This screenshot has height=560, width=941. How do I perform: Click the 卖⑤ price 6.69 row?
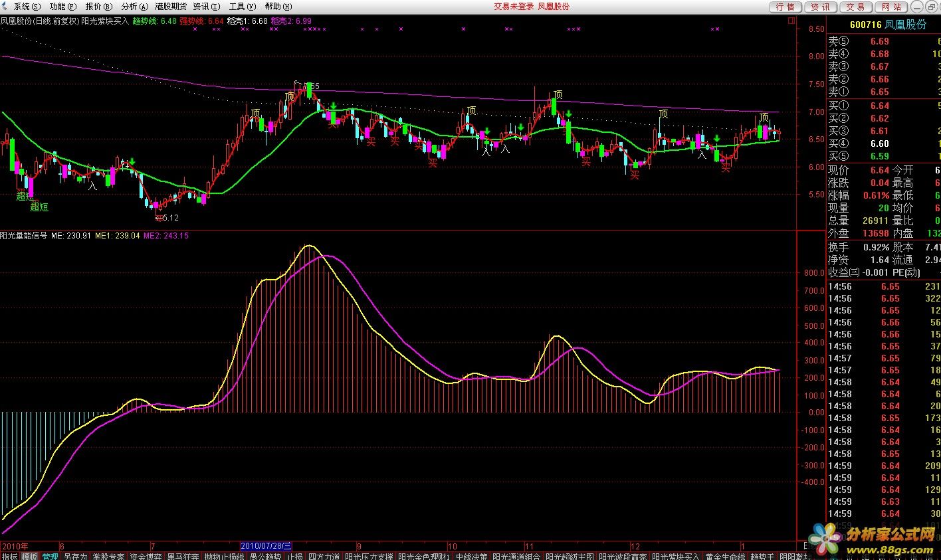pos(884,41)
